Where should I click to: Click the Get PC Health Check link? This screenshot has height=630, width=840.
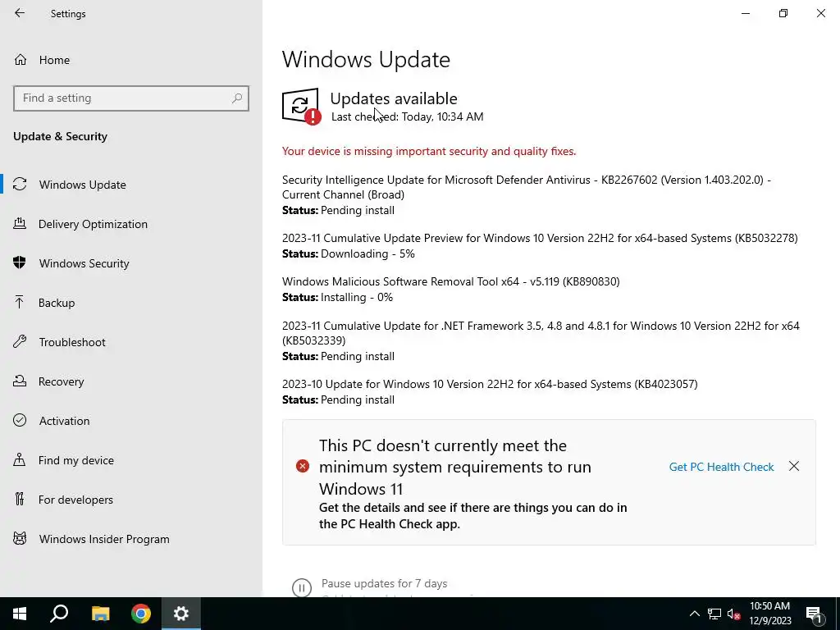pos(721,467)
